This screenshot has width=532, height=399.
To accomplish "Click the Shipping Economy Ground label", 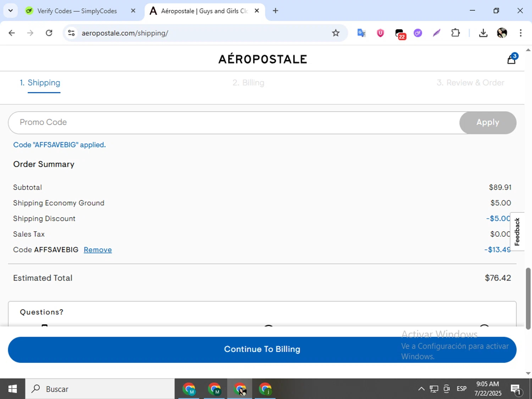I will pyautogui.click(x=59, y=203).
